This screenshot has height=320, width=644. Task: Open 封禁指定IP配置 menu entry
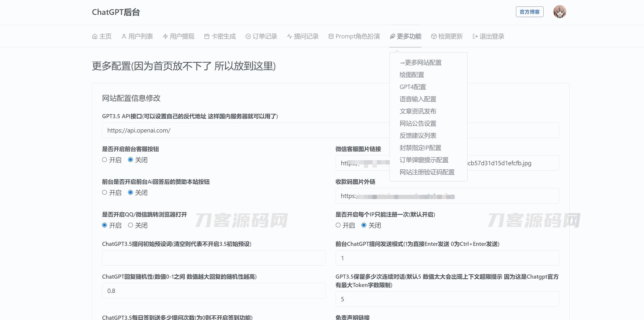(x=420, y=148)
